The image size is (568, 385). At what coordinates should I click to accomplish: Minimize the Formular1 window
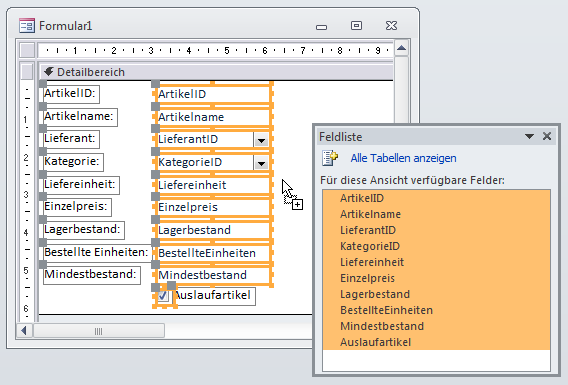point(321,26)
